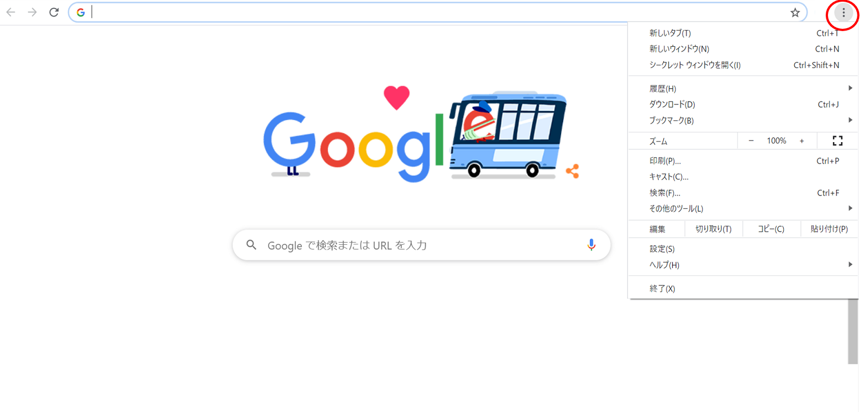Bookmark this page with star icon
The image size is (868, 412).
(x=795, y=13)
